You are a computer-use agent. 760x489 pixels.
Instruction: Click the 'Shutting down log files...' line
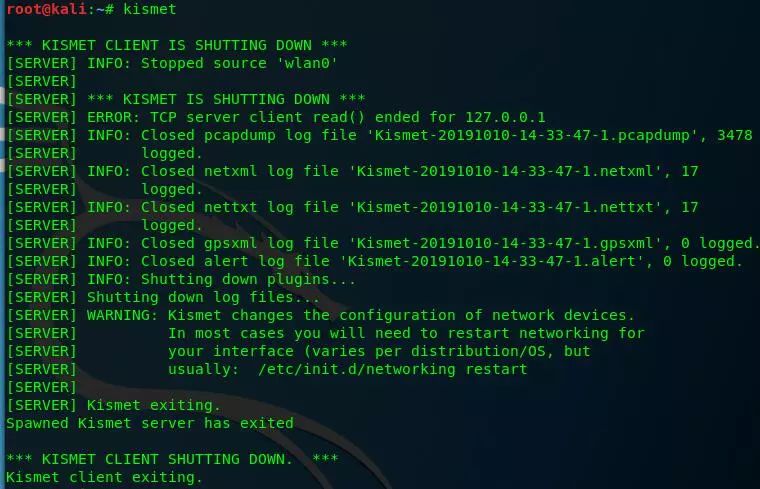[203, 297]
